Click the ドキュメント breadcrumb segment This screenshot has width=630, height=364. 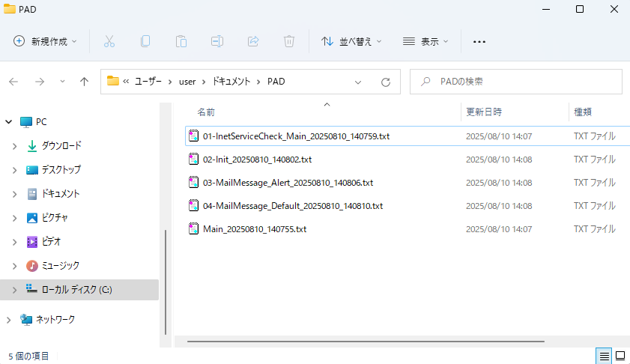[231, 82]
